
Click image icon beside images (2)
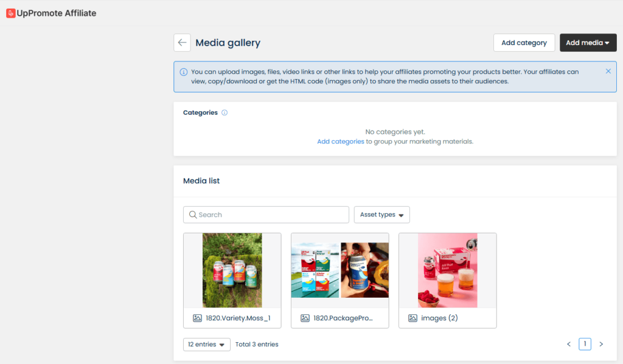pos(412,318)
